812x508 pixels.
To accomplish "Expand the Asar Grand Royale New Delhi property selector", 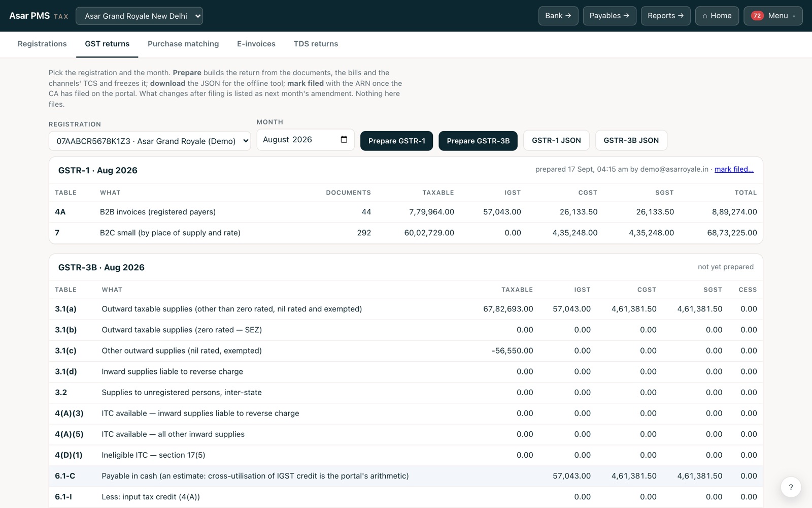I will tap(139, 16).
